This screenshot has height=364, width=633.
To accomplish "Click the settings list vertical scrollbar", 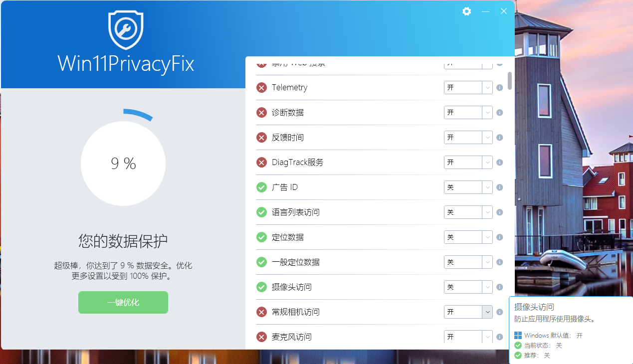I will point(510,81).
